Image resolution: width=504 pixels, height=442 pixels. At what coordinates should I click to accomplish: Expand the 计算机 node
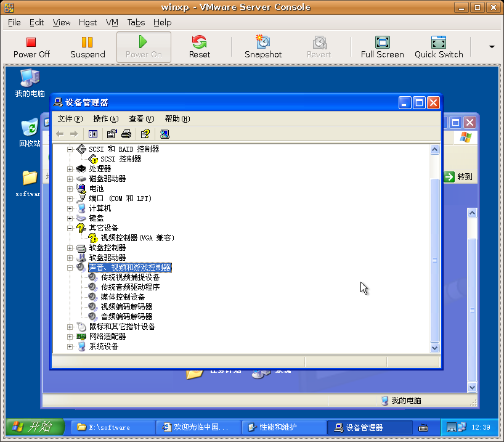tap(70, 208)
